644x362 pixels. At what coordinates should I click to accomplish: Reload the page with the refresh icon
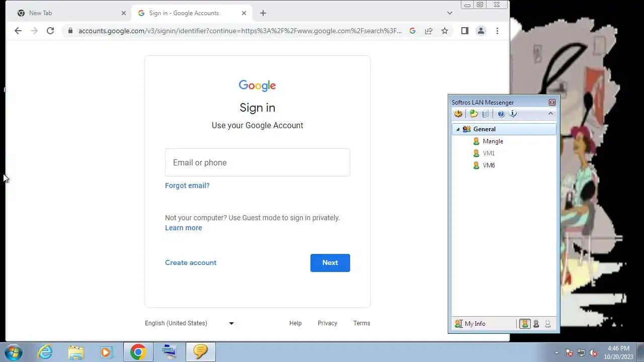tap(50, 31)
